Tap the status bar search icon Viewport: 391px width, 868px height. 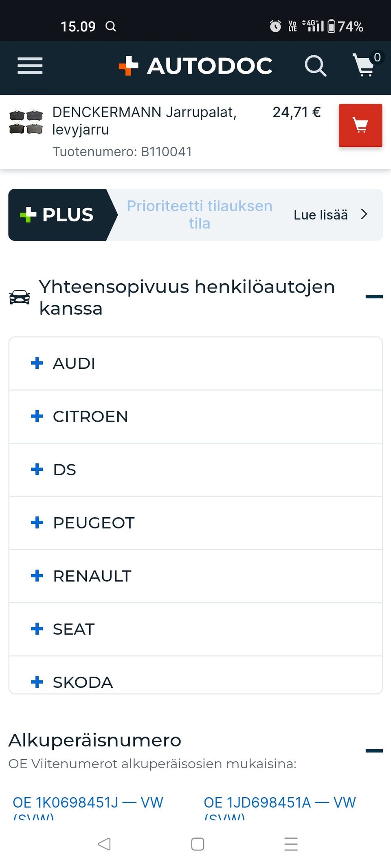tap(111, 26)
